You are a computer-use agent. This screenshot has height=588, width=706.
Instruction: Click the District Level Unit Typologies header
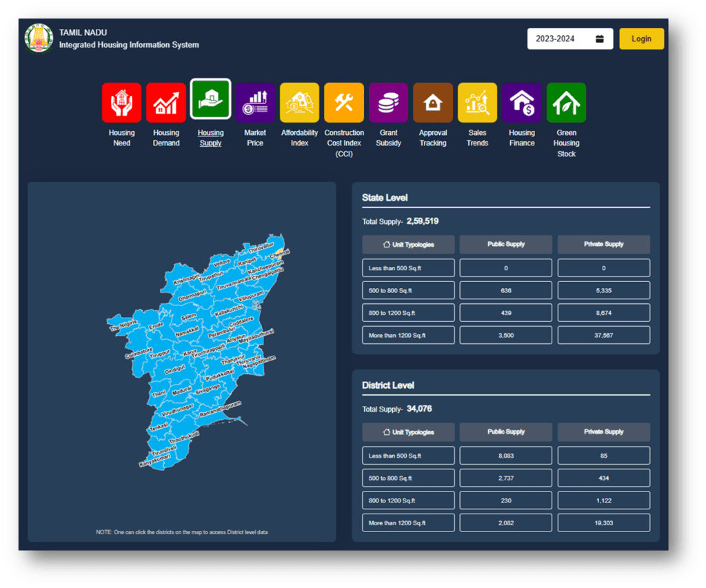[407, 432]
